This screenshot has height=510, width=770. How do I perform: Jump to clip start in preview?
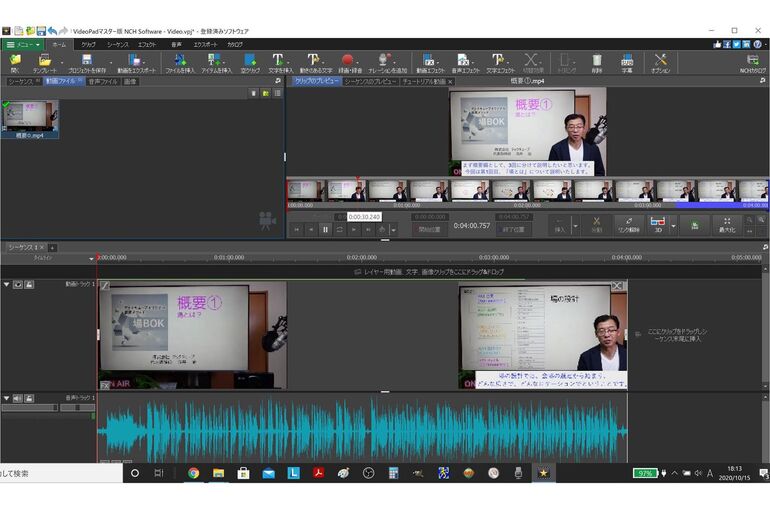(297, 229)
